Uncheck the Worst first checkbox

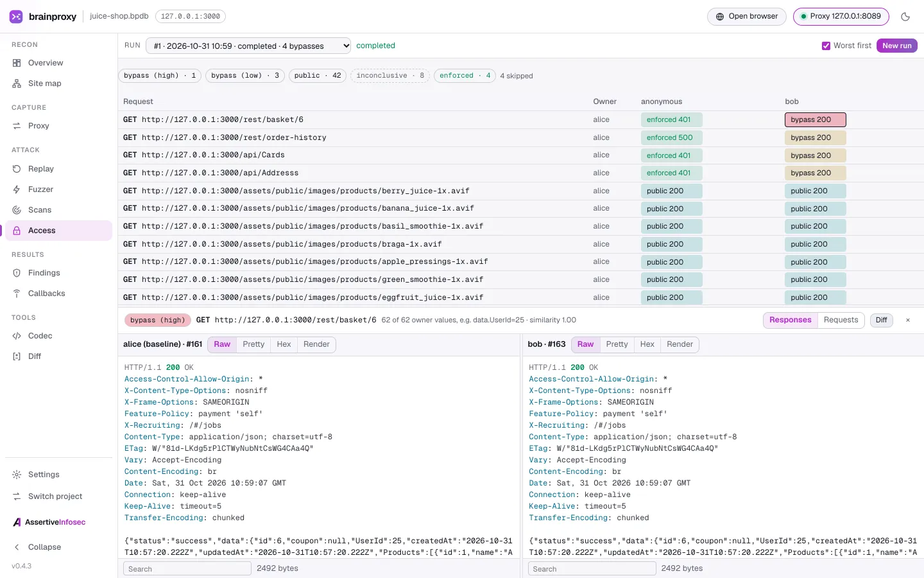tap(826, 46)
